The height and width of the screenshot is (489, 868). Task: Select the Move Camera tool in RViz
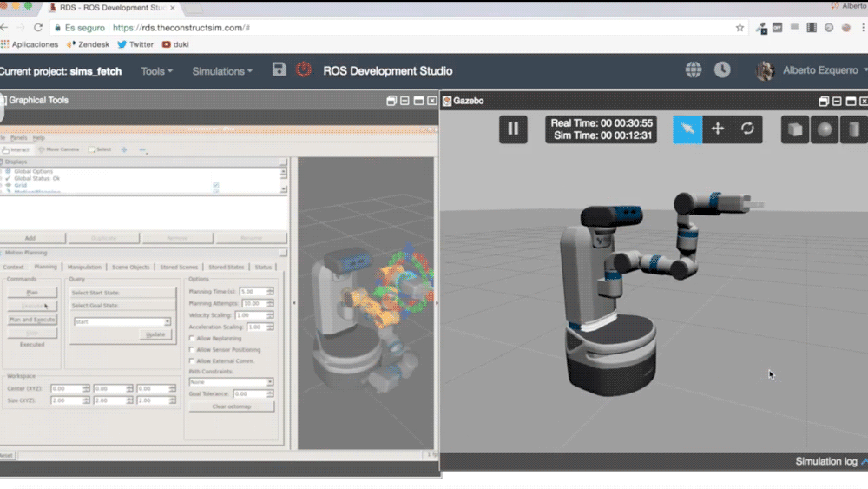tap(59, 149)
